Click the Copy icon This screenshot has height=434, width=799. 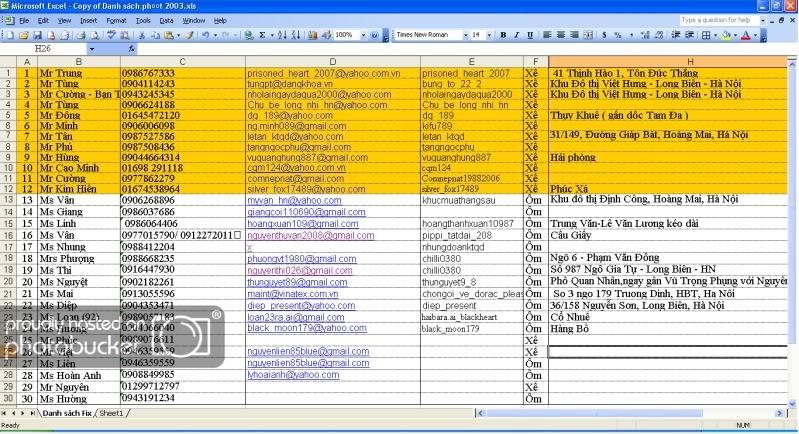[155, 35]
